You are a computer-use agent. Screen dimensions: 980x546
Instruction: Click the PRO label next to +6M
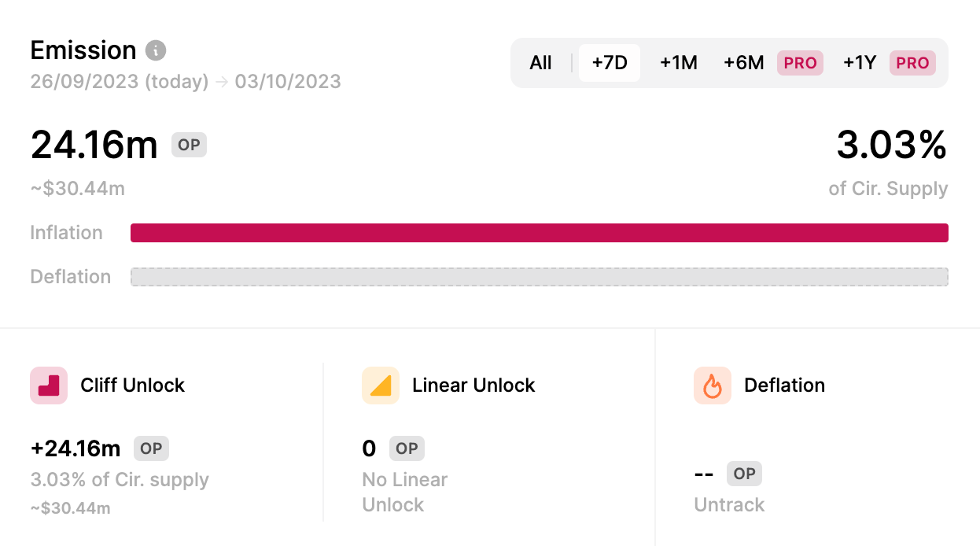coord(800,63)
